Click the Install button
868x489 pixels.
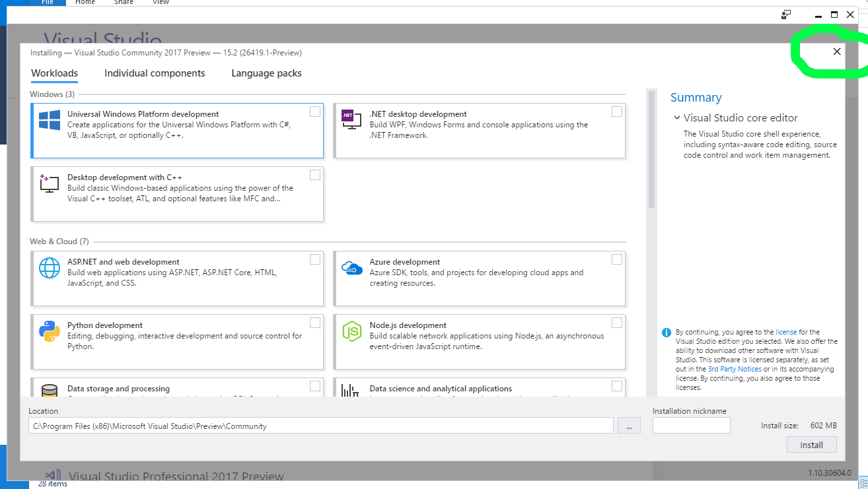812,445
